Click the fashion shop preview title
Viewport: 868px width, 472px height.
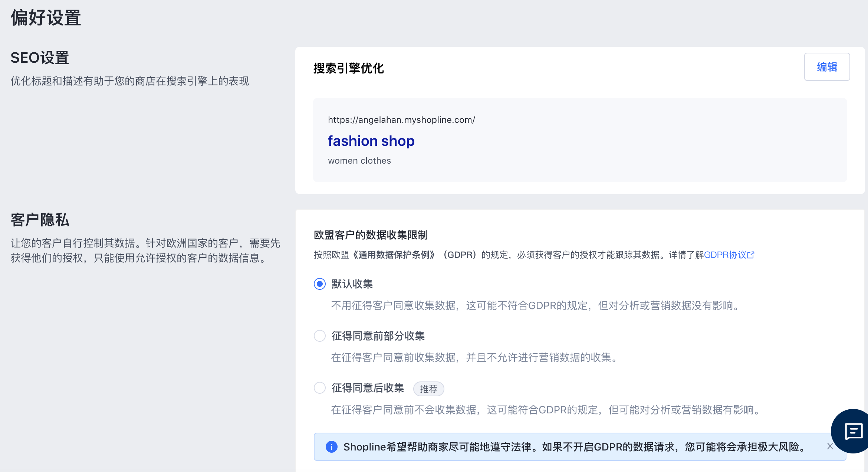pos(371,141)
